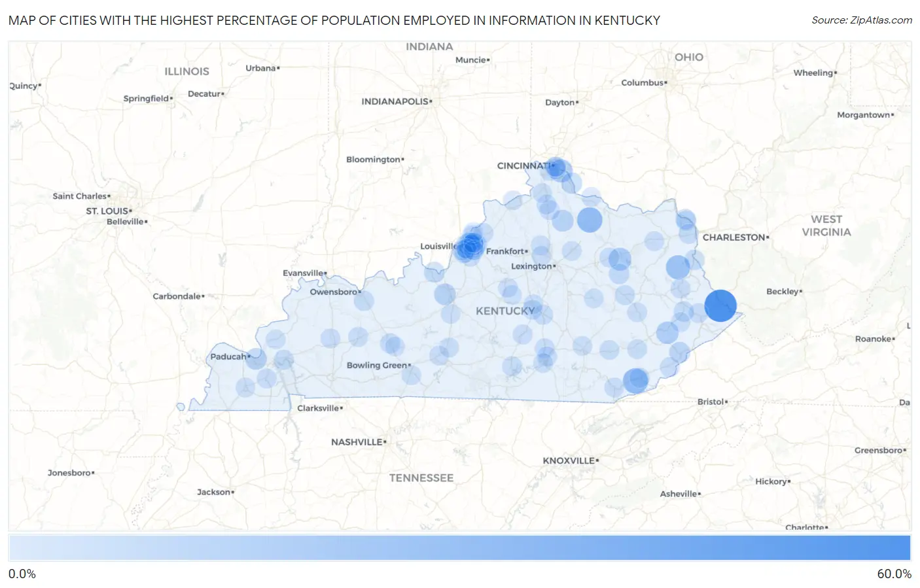The width and height of the screenshot is (920, 588).
Task: Click the large bubble northeast of Lexington
Action: point(590,220)
